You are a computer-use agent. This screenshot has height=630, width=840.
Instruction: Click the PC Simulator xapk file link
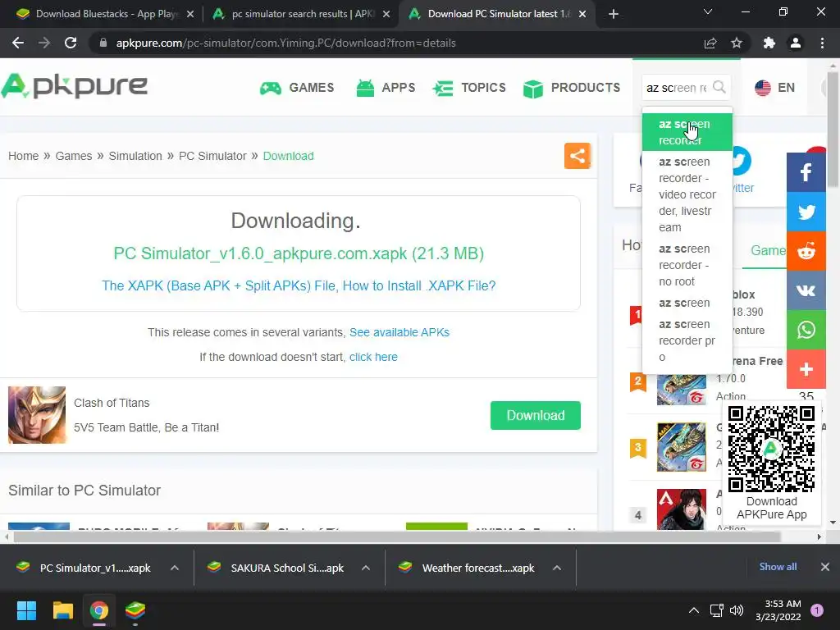coord(299,253)
